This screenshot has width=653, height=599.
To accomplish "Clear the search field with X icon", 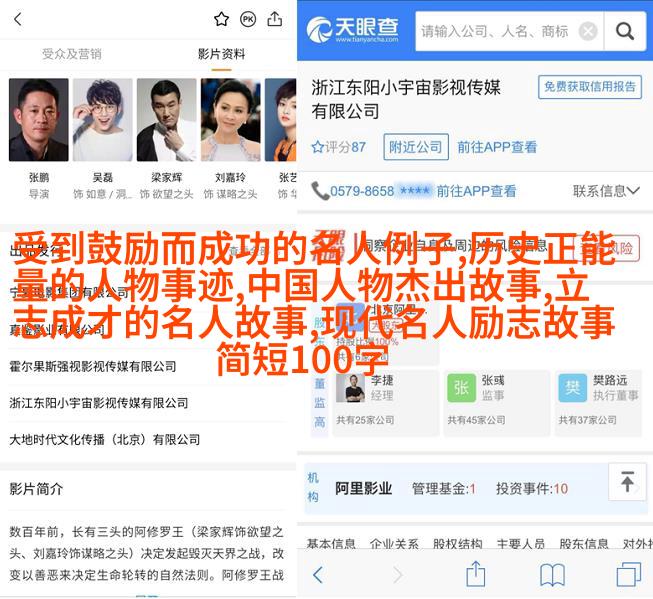I will (x=588, y=31).
